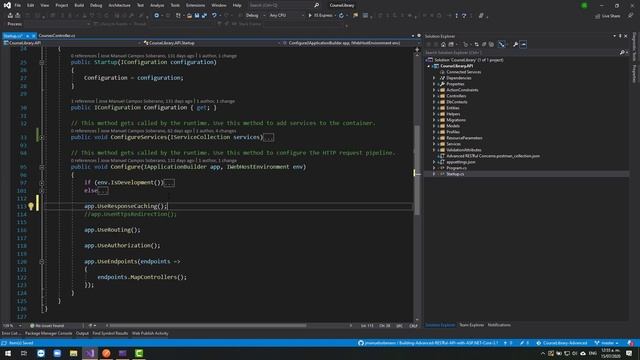Select the Models folder
The image size is (640, 360).
pyautogui.click(x=453, y=126)
